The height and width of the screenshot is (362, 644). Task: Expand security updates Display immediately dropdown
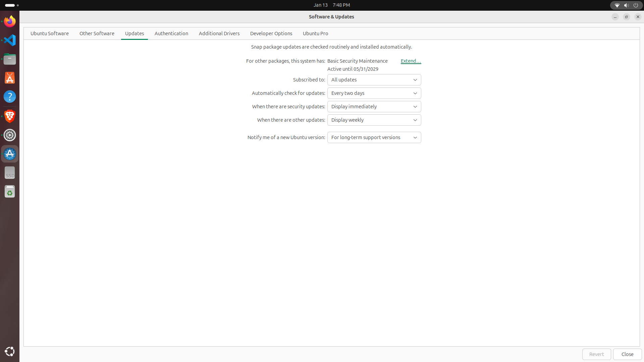(x=374, y=107)
